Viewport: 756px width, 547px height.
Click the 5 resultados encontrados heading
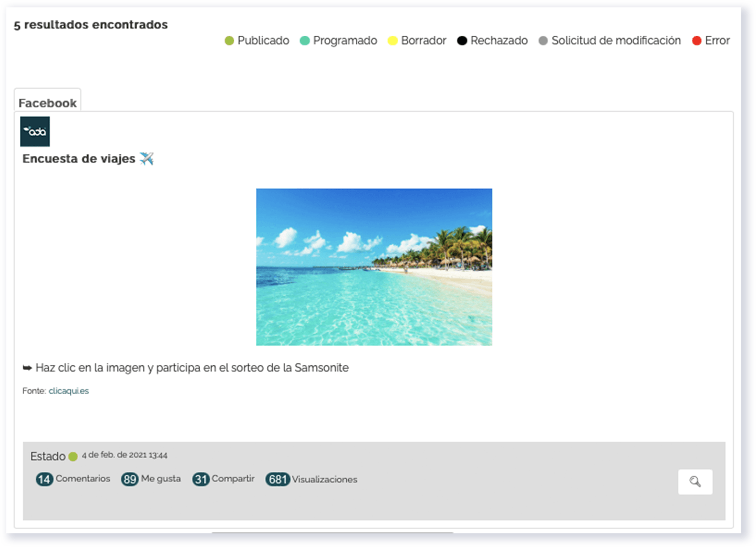point(91,25)
